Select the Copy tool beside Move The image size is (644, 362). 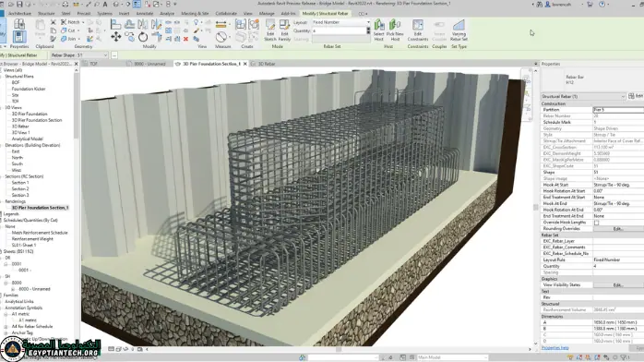129,37
